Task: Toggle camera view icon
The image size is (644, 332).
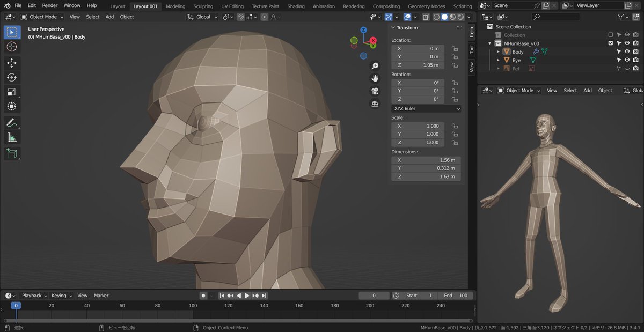Action: (375, 91)
